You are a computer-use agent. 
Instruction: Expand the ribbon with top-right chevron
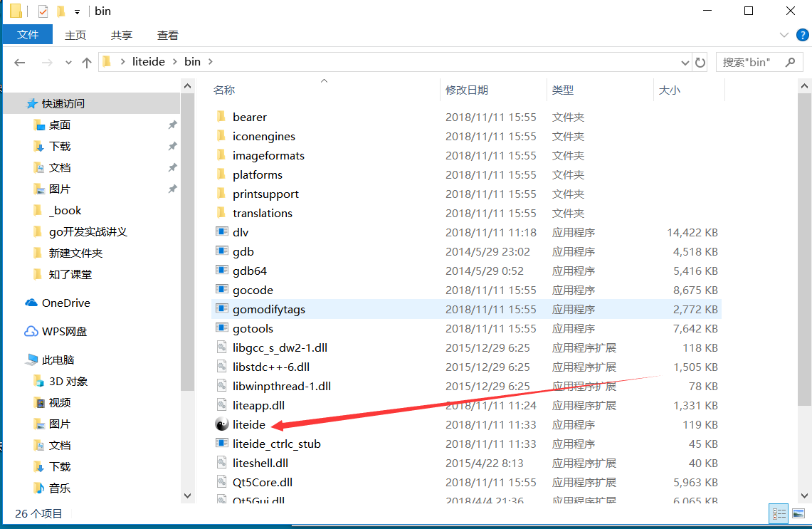click(x=784, y=35)
